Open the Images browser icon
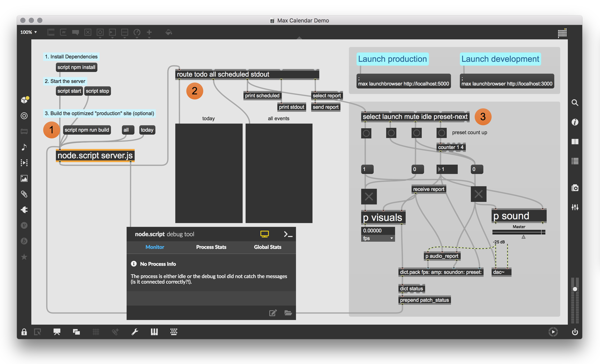 [x=24, y=178]
